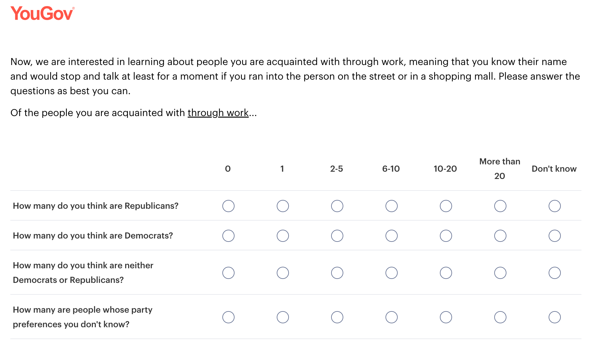This screenshot has height=364, width=593.
Task: Click the 'More than 20' column header
Action: [x=500, y=169]
